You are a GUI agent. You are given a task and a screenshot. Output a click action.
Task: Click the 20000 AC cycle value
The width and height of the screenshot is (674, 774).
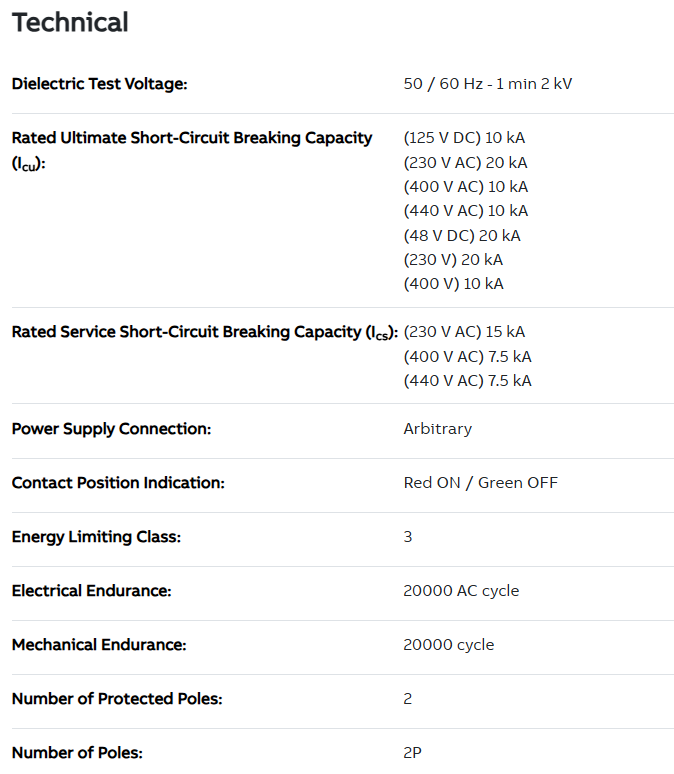pyautogui.click(x=461, y=591)
